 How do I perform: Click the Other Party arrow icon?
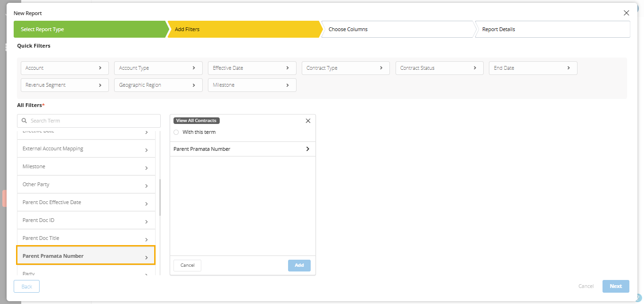[147, 186]
